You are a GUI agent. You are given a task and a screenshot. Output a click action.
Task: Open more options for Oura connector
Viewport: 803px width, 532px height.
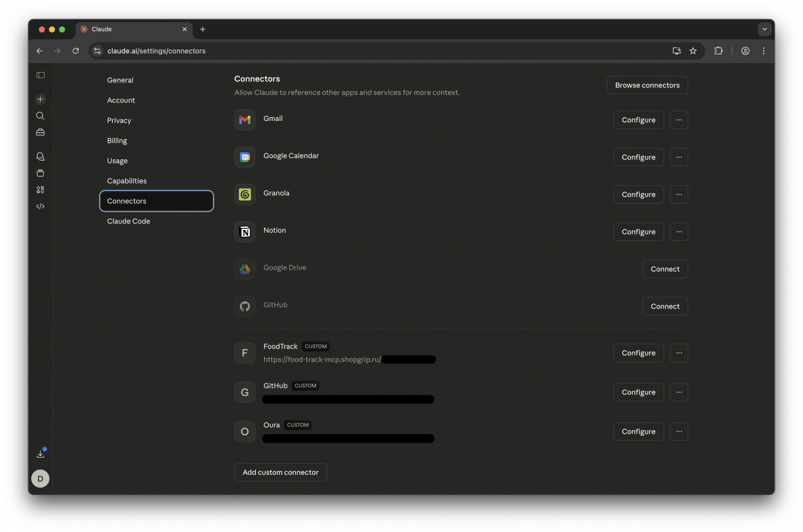(679, 432)
